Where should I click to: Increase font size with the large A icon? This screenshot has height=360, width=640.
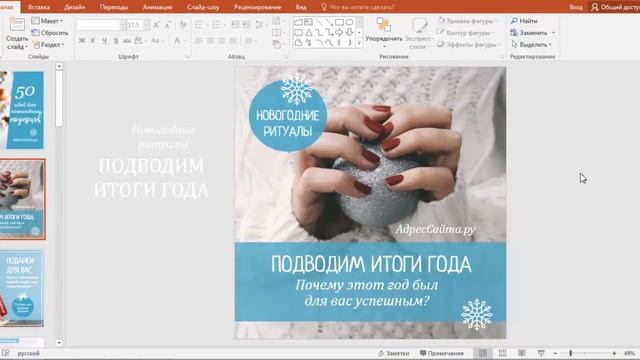[157, 25]
